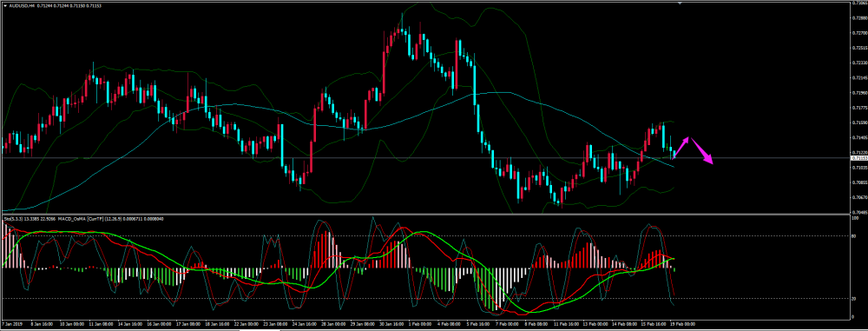Image resolution: width=868 pixels, height=331 pixels.
Task: Click the 15 Feb 16:00 time label
Action: point(654,324)
